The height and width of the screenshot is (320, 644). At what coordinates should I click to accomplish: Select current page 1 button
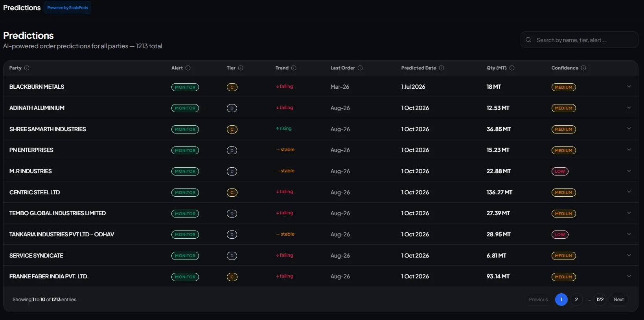click(x=561, y=300)
